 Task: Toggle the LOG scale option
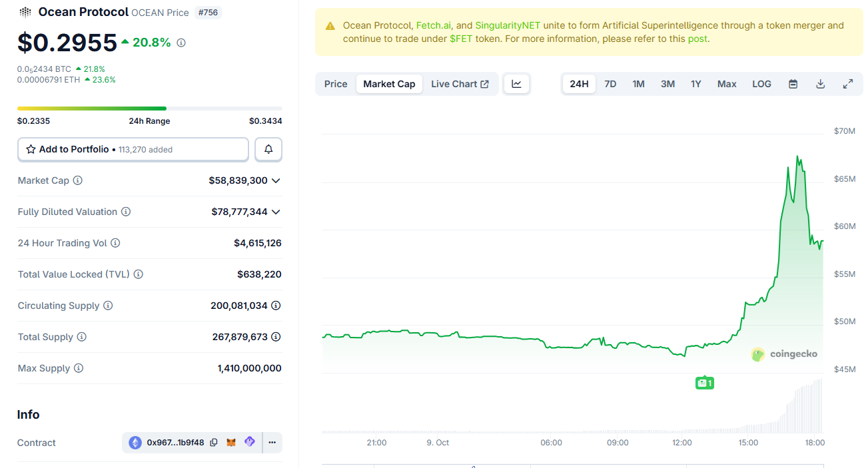pos(761,84)
